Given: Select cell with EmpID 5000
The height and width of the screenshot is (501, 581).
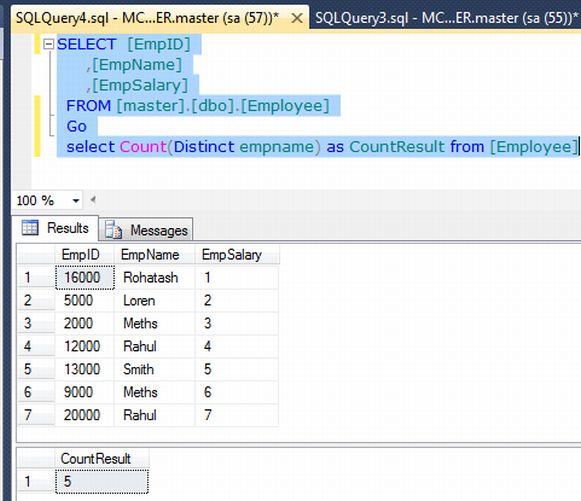Looking at the screenshot, I should pos(85,300).
